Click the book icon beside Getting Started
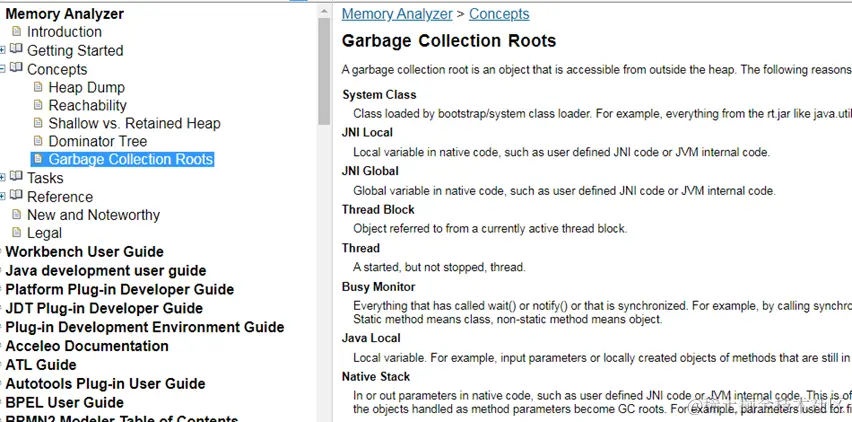Viewport: 852px width, 422px height. pos(16,50)
